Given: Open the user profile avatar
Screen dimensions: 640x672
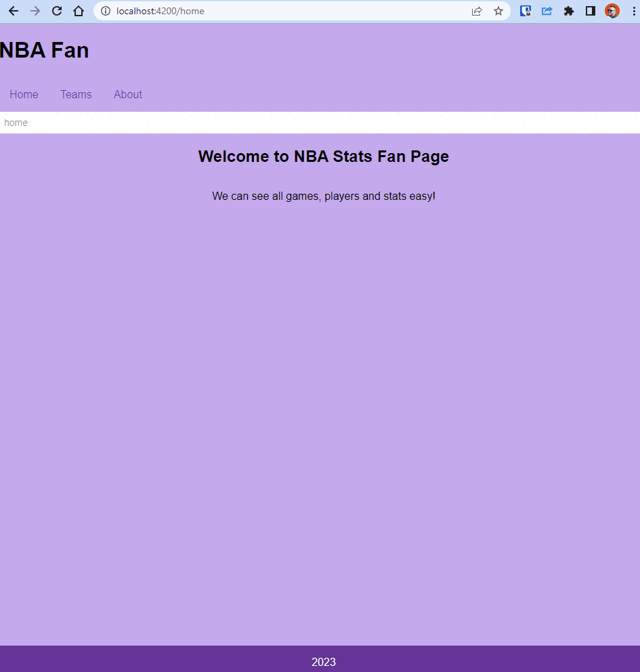Looking at the screenshot, I should pyautogui.click(x=612, y=11).
